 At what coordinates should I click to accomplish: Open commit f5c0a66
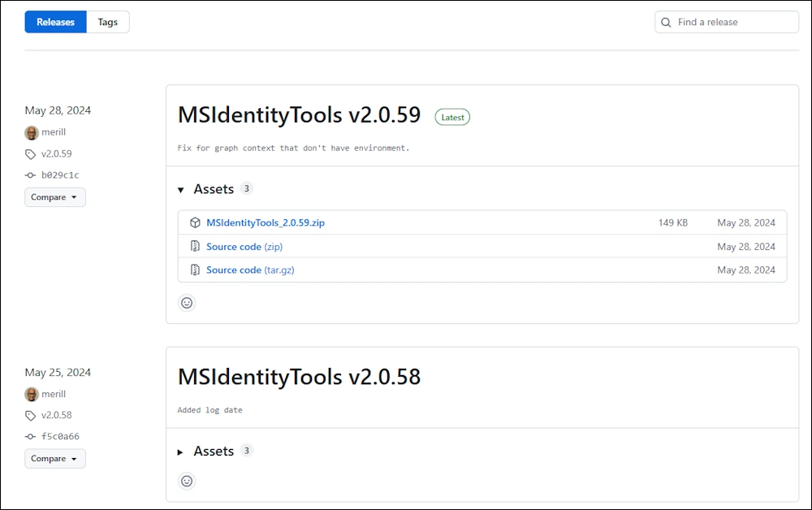(x=60, y=437)
